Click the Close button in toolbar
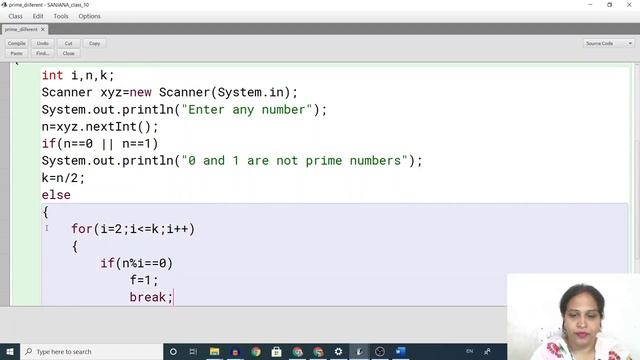Image resolution: width=640 pixels, height=360 pixels. 68,53
